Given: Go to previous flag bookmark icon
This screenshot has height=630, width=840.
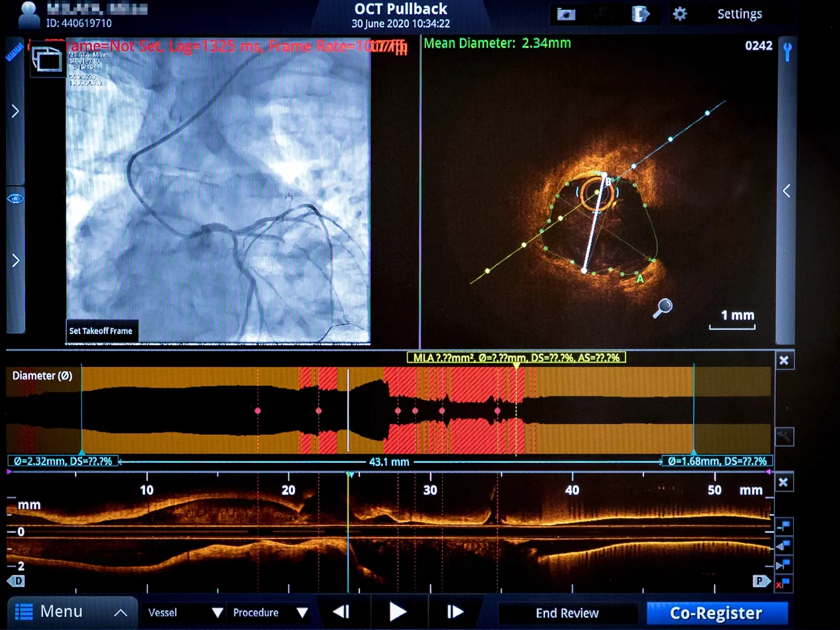Looking at the screenshot, I should click(x=783, y=545).
